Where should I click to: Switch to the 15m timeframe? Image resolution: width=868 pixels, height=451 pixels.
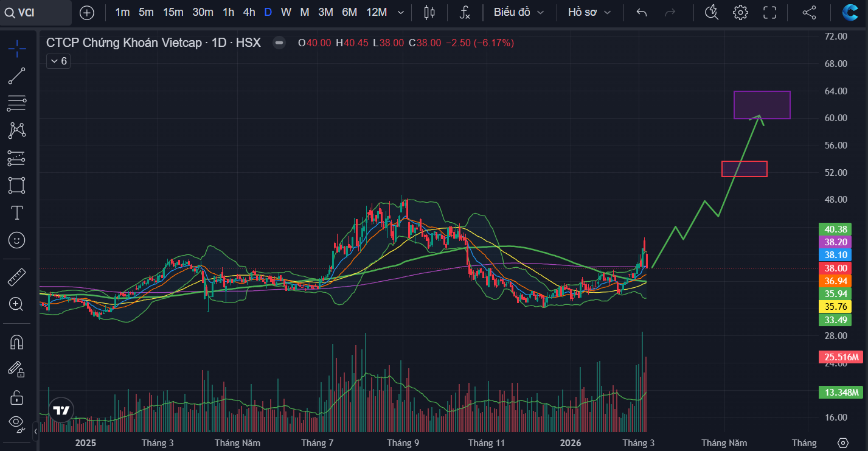pyautogui.click(x=173, y=12)
